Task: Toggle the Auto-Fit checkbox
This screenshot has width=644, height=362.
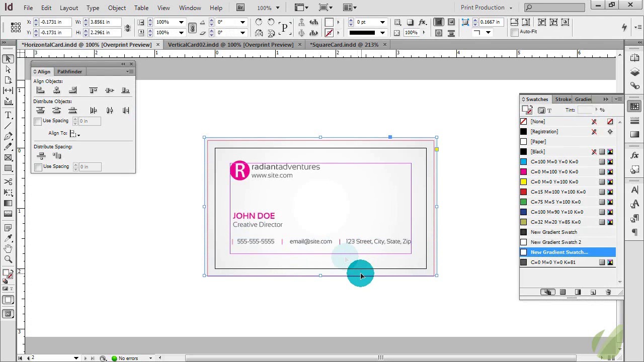Action: 514,33
